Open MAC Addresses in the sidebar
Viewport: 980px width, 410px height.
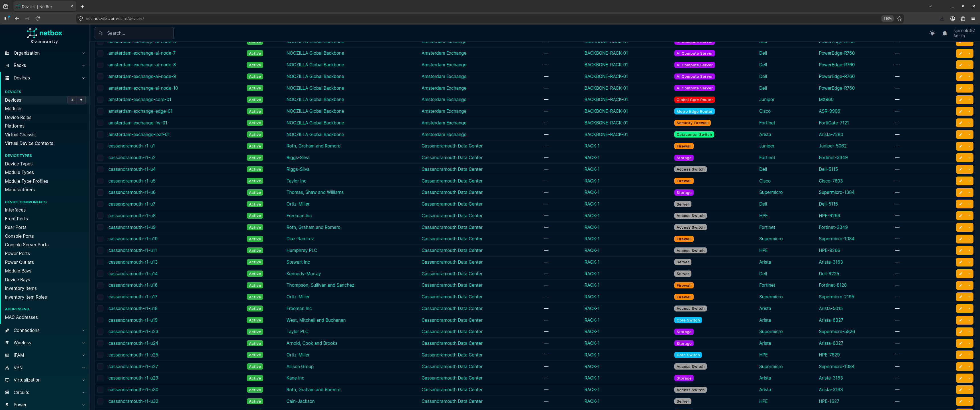point(21,317)
